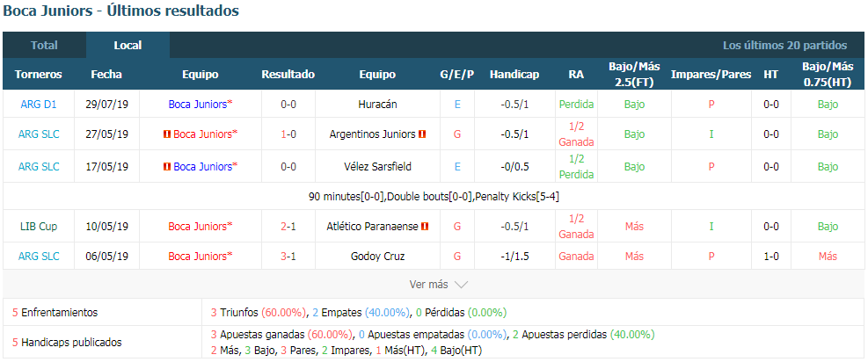Image resolution: width=868 pixels, height=362 pixels.
Task: Click the Handicap column header
Action: point(514,75)
